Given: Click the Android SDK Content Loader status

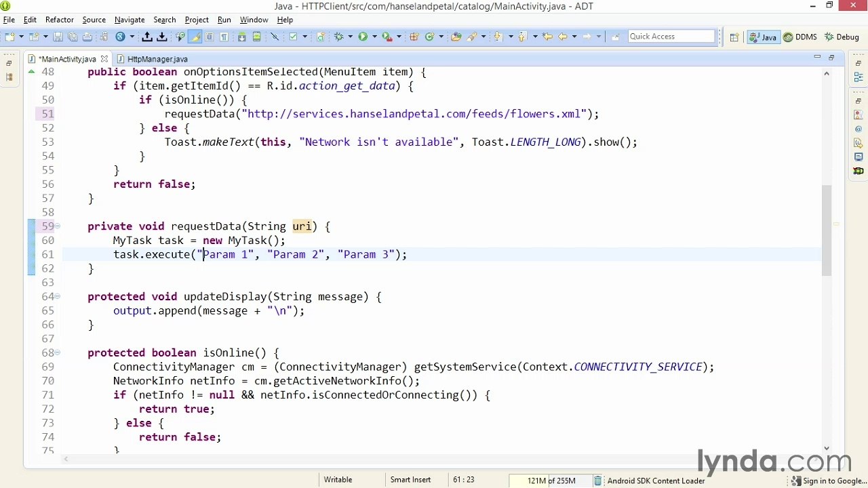Looking at the screenshot, I should (x=656, y=481).
